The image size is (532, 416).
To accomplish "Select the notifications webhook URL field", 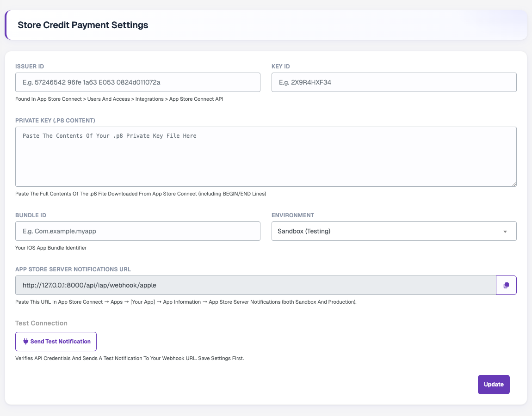I will tap(255, 285).
